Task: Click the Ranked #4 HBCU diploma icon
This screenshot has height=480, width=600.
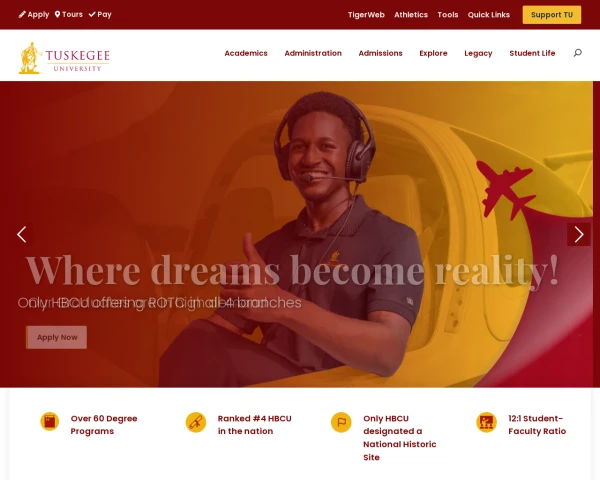Action: (196, 422)
